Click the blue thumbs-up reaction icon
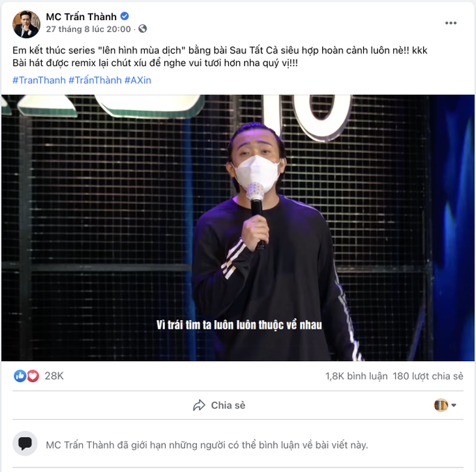 [x=20, y=376]
